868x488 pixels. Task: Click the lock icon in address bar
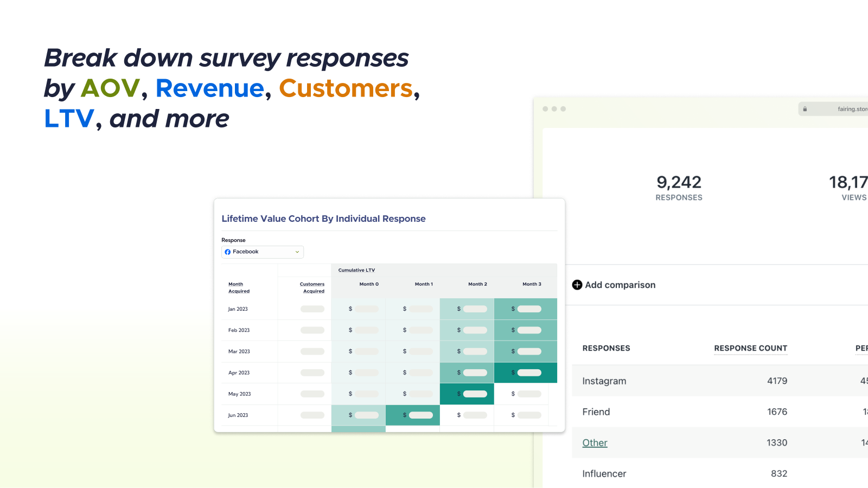pos(805,109)
